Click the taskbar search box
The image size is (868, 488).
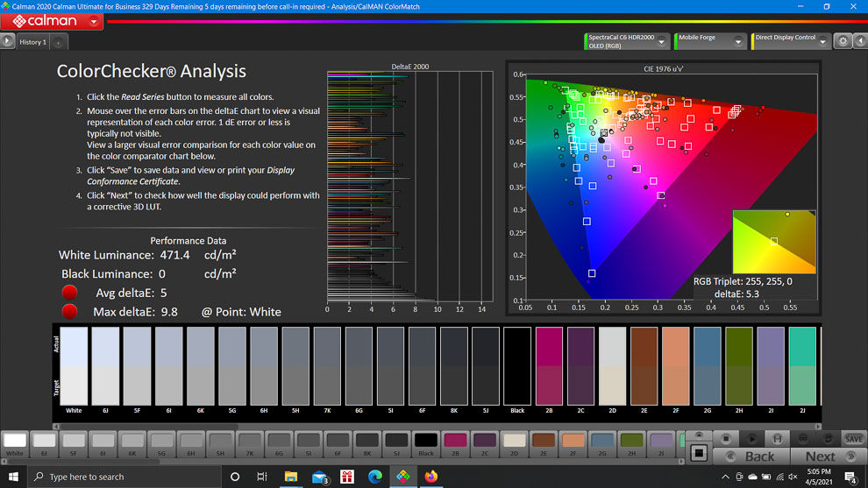125,477
